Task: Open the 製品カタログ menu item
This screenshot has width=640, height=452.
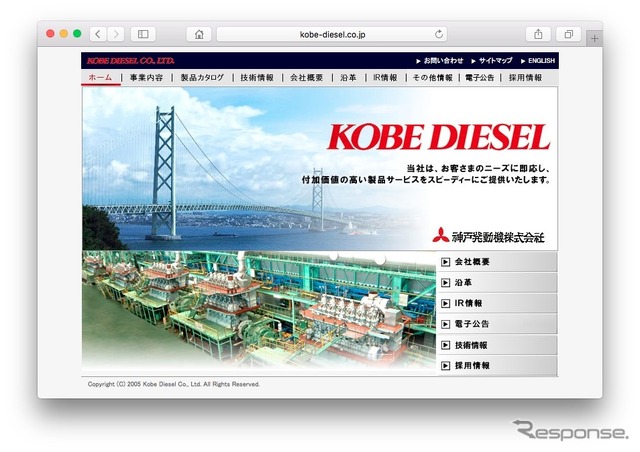Action: tap(202, 78)
